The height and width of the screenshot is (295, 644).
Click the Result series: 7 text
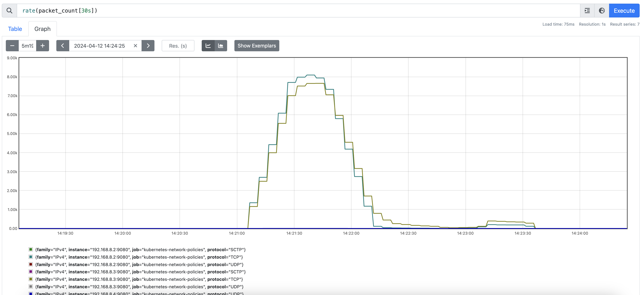[625, 24]
